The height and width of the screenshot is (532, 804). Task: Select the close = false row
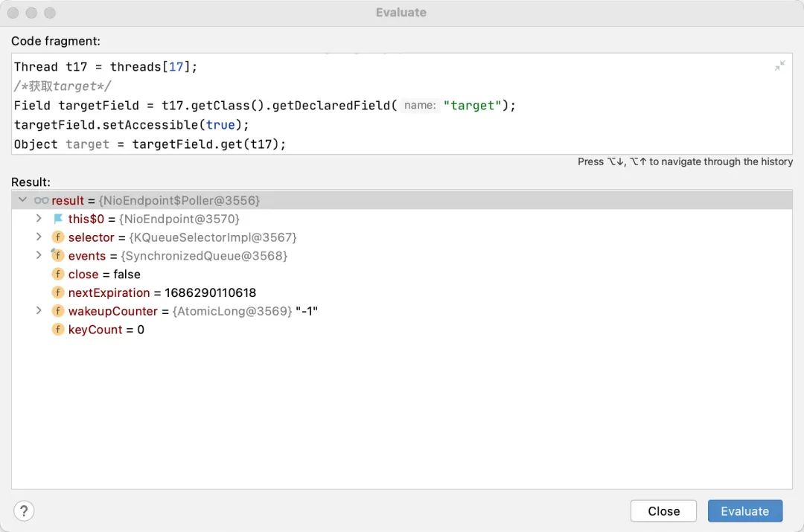coord(402,275)
